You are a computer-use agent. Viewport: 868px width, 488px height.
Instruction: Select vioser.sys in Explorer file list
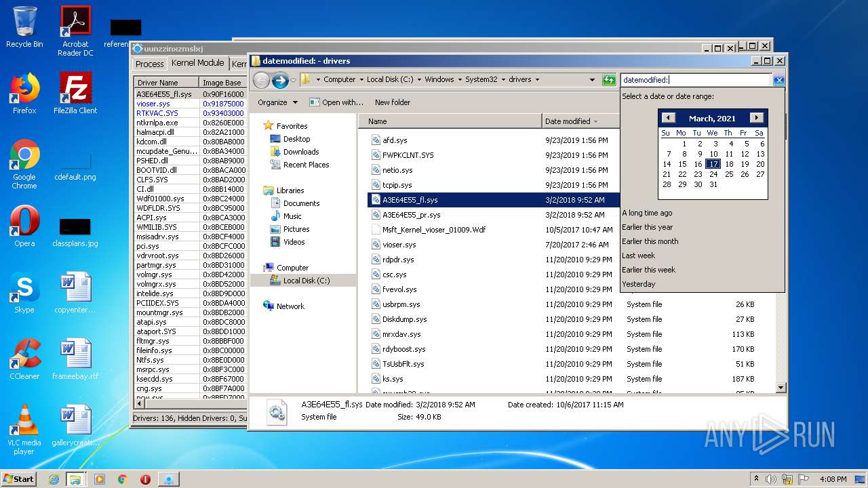point(399,245)
